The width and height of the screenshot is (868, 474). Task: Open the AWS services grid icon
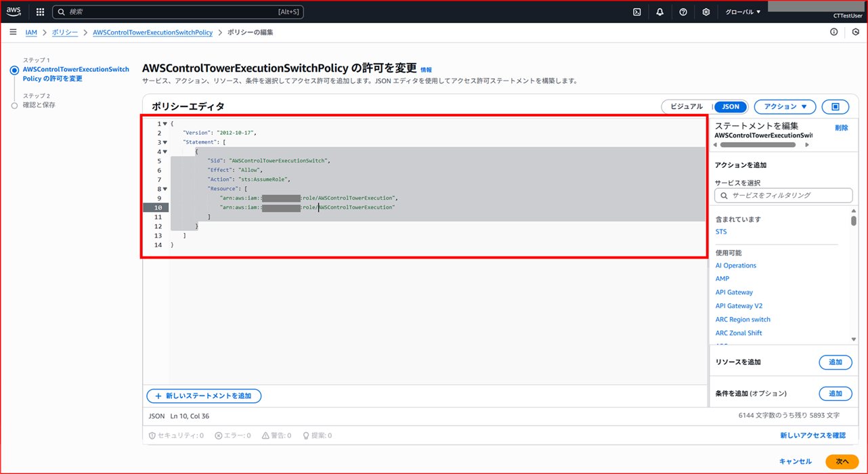tap(39, 11)
